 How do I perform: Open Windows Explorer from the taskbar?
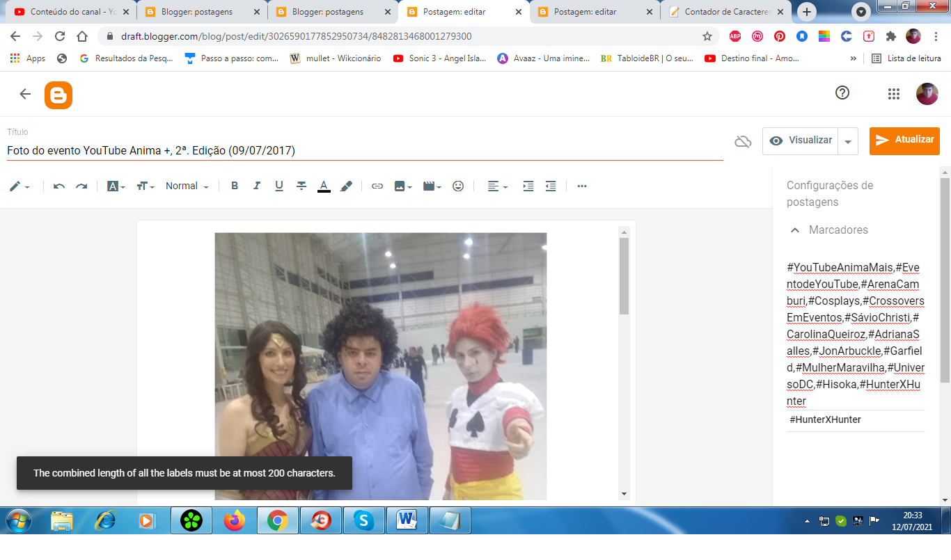point(62,520)
